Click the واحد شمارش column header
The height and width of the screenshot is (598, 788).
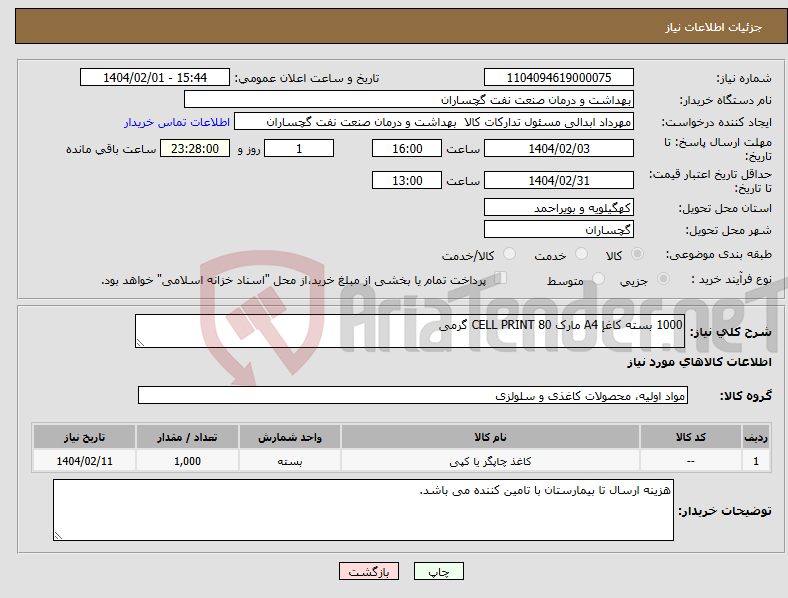pyautogui.click(x=290, y=437)
